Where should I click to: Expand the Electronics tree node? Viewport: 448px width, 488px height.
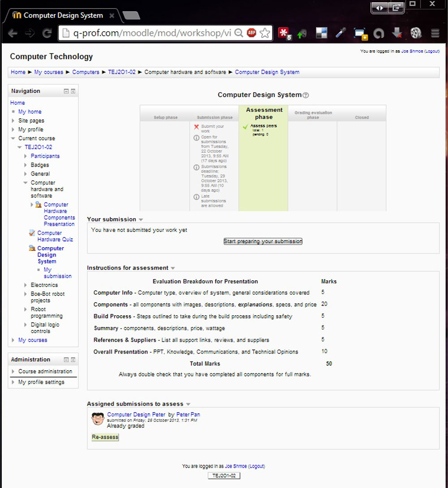pyautogui.click(x=26, y=285)
